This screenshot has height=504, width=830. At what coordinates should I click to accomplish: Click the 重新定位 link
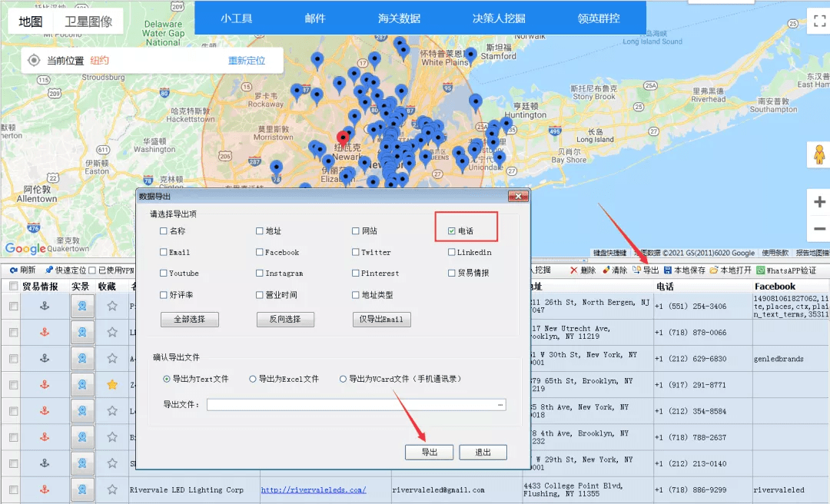pos(247,61)
